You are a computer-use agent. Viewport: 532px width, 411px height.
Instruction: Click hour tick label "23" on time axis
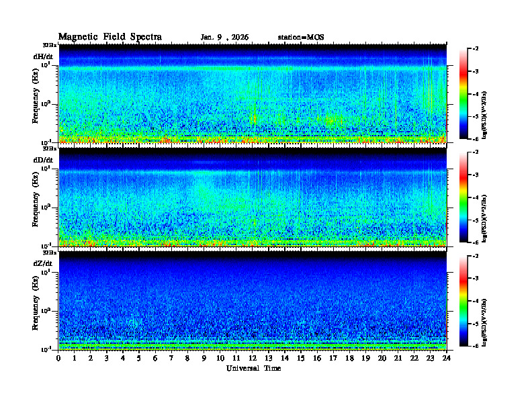430,358
